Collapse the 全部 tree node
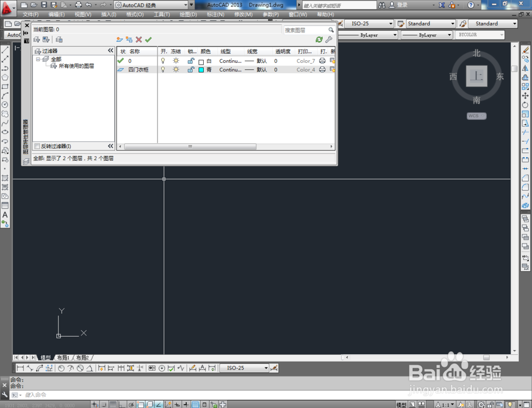The height and width of the screenshot is (408, 532). pyautogui.click(x=38, y=59)
